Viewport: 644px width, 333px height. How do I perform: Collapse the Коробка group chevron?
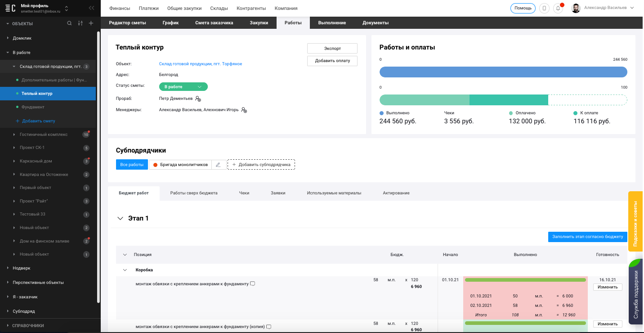pyautogui.click(x=125, y=270)
